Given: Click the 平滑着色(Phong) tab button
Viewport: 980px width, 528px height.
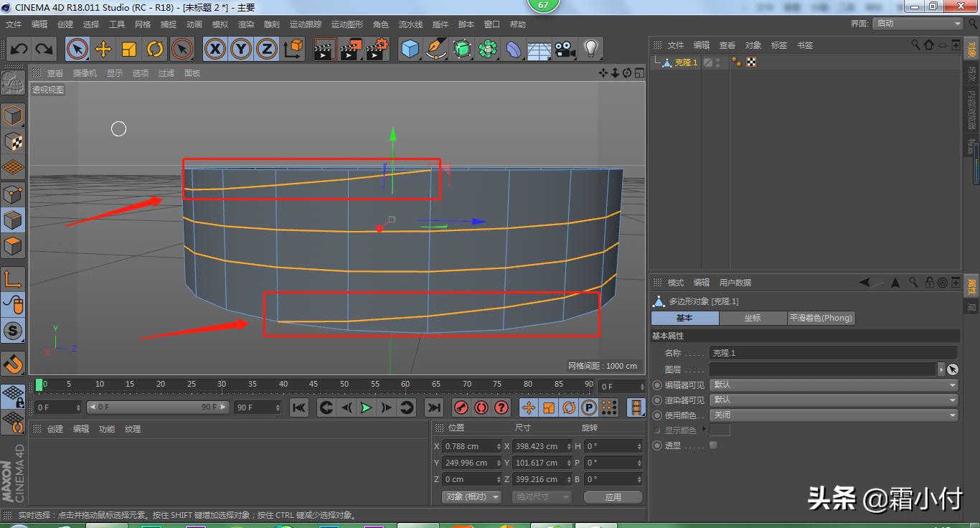Looking at the screenshot, I should click(x=821, y=318).
